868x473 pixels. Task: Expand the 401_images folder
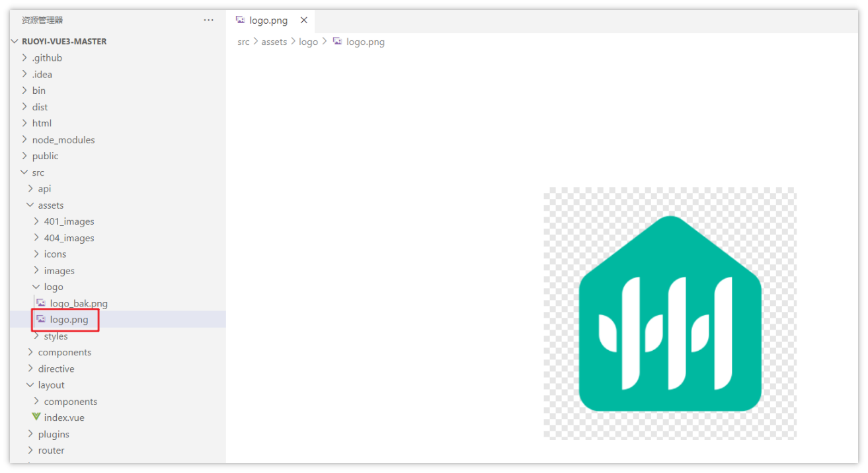click(36, 221)
